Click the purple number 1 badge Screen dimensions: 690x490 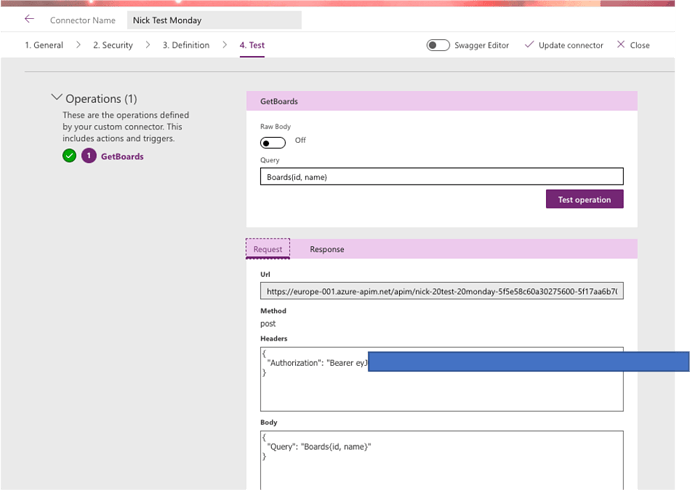[89, 156]
